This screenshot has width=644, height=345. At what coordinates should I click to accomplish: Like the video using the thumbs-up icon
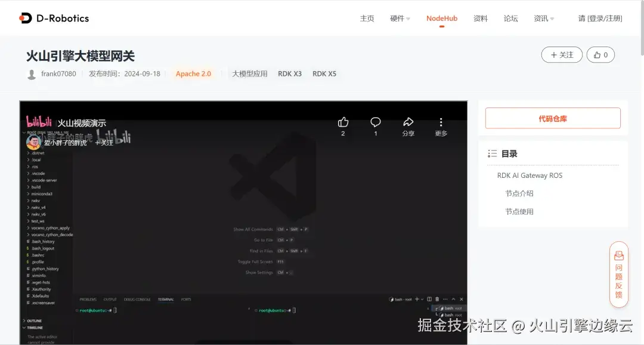tap(342, 121)
